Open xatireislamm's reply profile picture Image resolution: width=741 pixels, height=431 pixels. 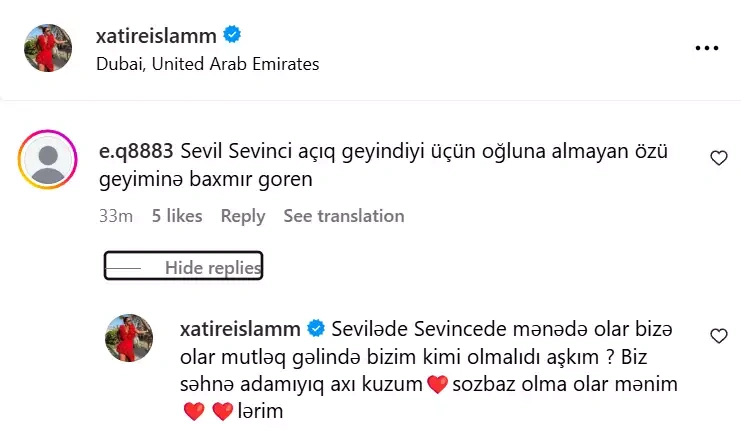[x=129, y=338]
